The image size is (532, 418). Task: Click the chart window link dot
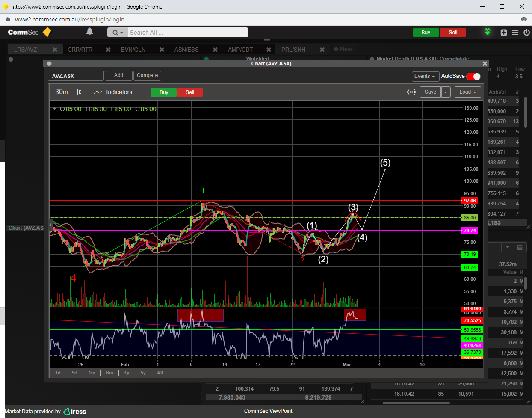click(x=49, y=64)
